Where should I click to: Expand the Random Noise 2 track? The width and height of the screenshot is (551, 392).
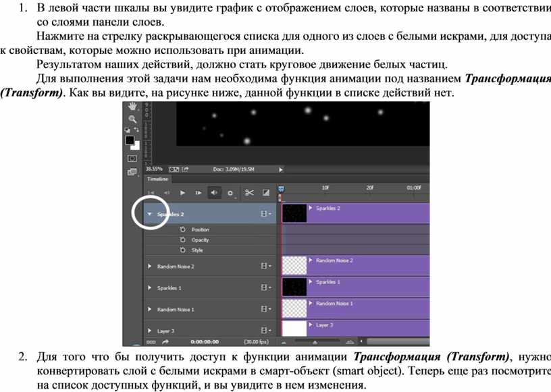point(149,267)
